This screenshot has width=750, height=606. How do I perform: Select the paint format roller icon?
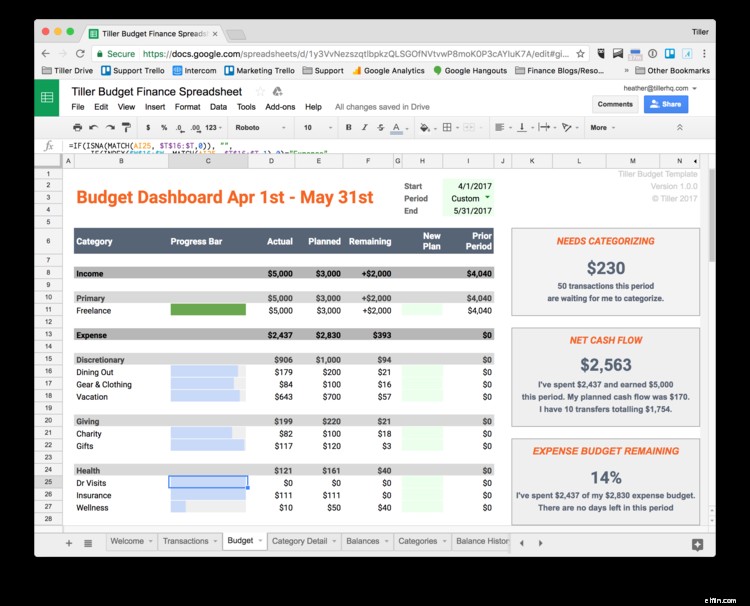pyautogui.click(x=126, y=127)
